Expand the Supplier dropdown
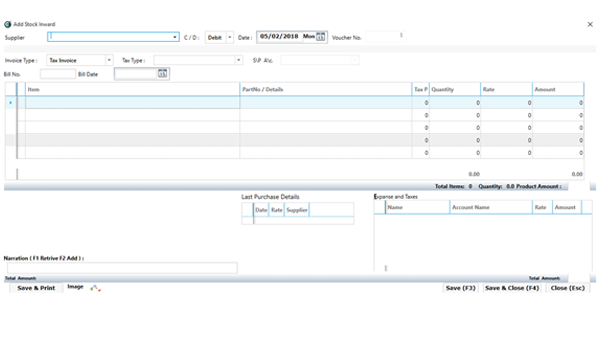This screenshot has height=361, width=600. pos(174,37)
